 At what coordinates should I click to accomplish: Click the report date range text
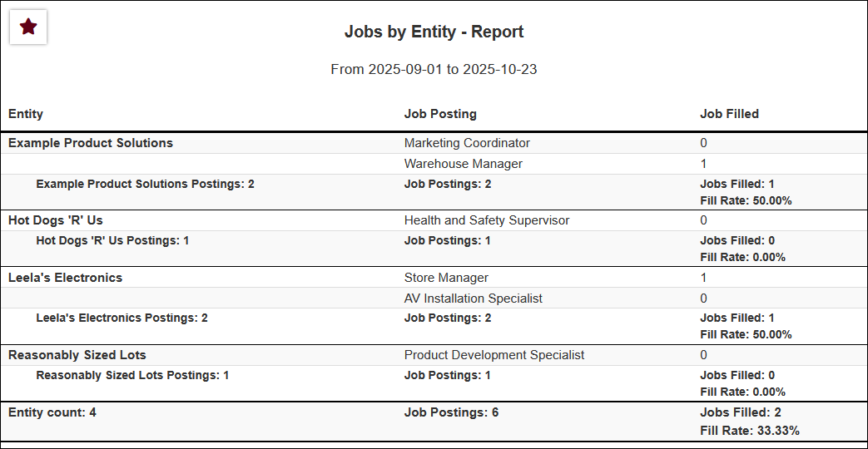click(434, 69)
